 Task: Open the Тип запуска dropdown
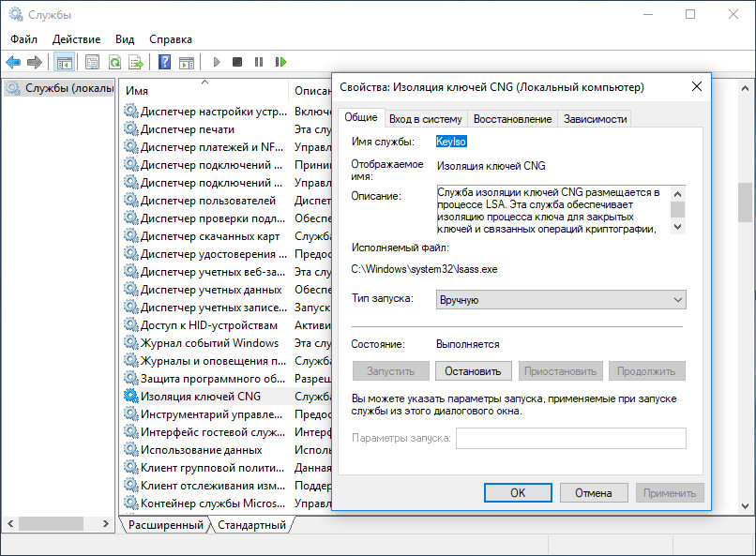[561, 300]
